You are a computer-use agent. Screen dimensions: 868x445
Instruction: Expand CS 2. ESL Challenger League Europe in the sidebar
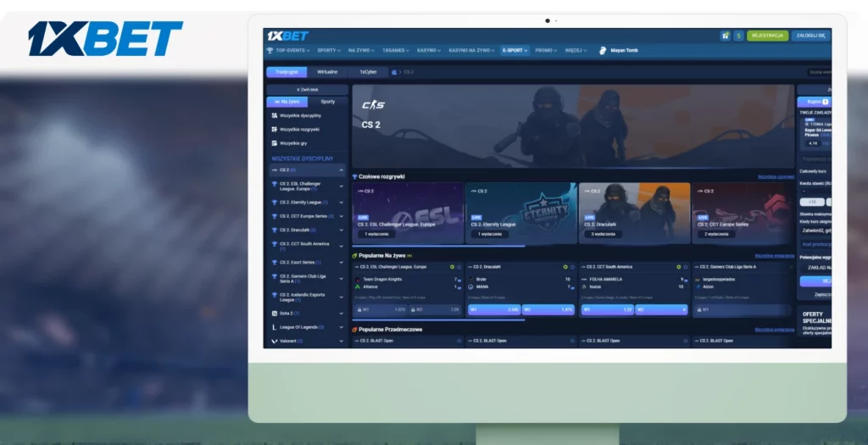click(341, 186)
